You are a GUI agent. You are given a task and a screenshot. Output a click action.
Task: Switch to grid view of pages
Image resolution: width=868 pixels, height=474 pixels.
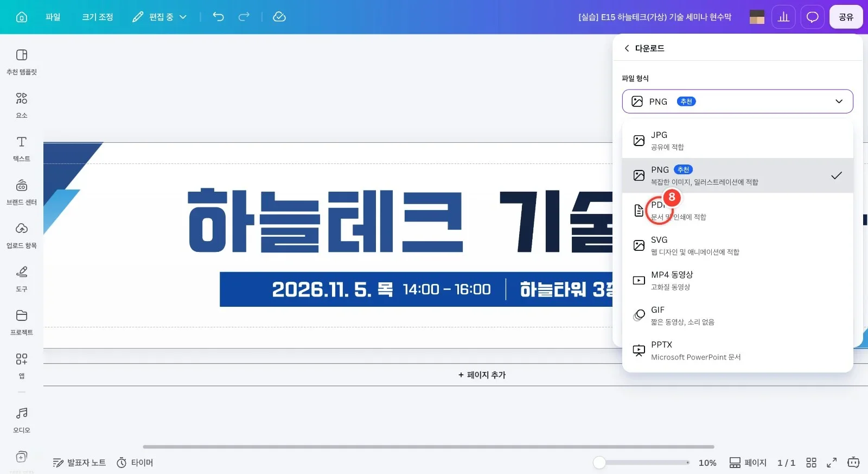(x=812, y=463)
